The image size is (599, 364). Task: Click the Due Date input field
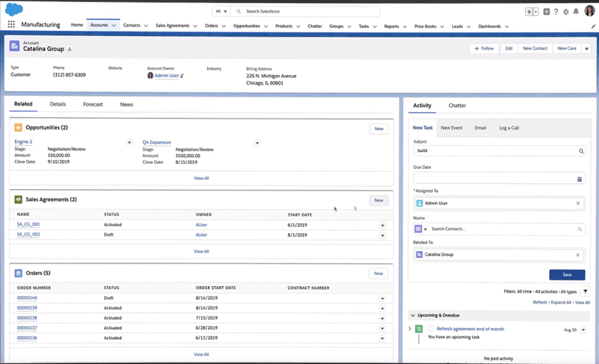coord(498,179)
